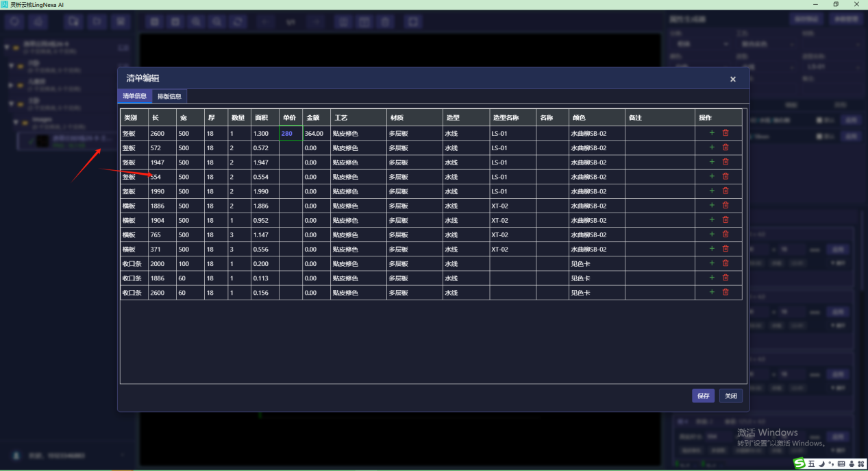Click the green plus in the 572 row
Viewport: 868px width, 471px height.
(712, 147)
